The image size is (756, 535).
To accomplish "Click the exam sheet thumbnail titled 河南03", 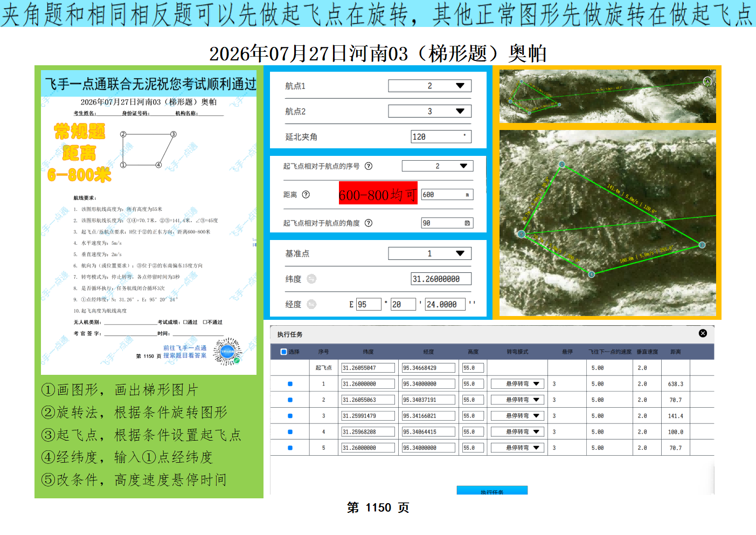I will pos(149,223).
